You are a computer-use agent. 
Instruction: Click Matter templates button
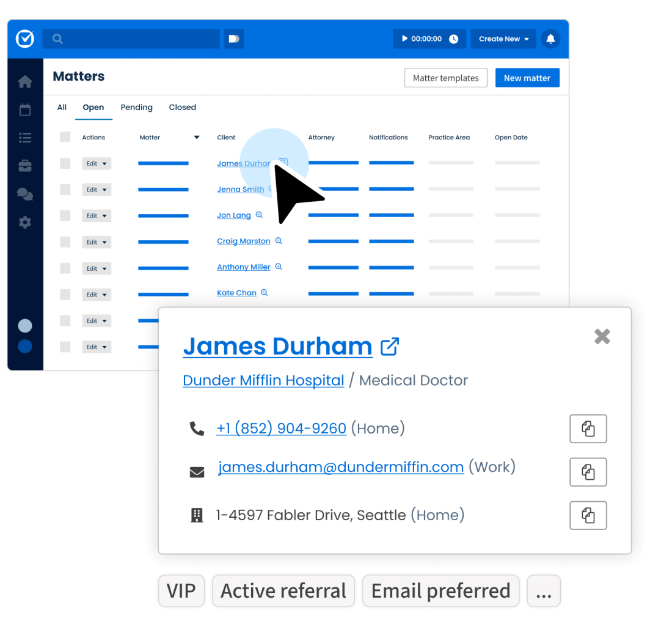[x=446, y=78]
